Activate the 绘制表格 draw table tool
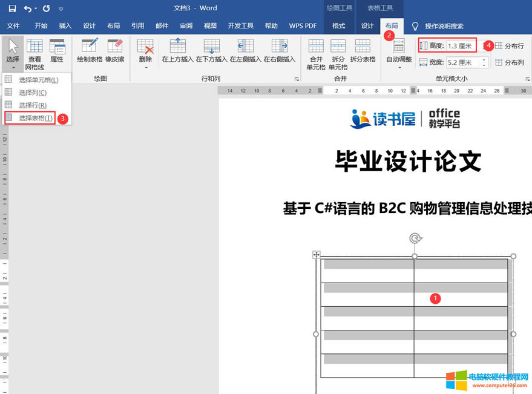532x394 pixels. [x=88, y=50]
